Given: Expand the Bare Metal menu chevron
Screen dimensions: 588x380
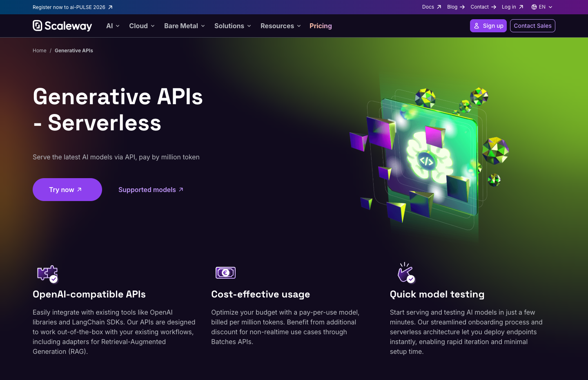Looking at the screenshot, I should [x=203, y=26].
